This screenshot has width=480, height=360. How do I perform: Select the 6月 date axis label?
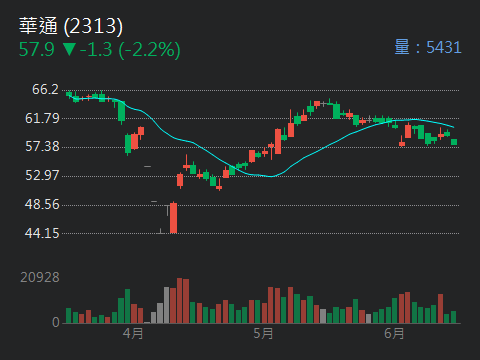pyautogui.click(x=394, y=333)
